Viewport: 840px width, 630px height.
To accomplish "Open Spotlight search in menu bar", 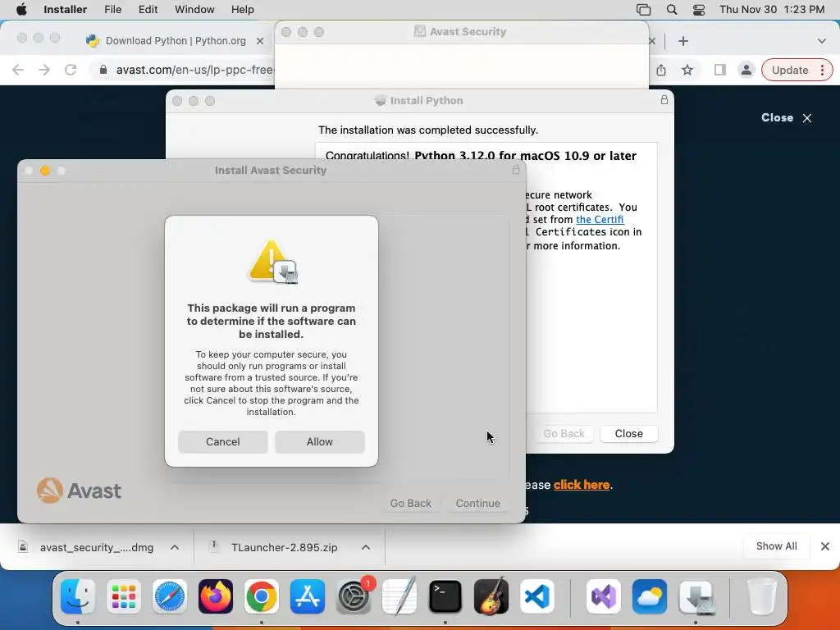I will [x=671, y=10].
